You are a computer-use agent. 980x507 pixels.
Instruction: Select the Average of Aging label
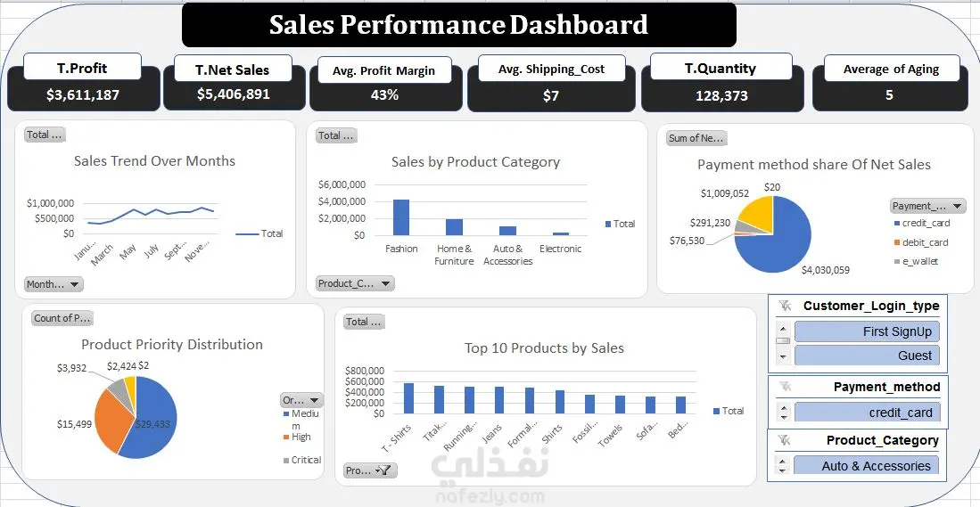pyautogui.click(x=891, y=69)
